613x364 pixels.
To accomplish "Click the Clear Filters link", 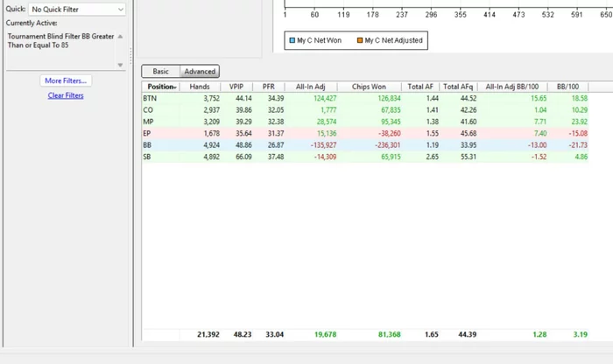I will [x=66, y=95].
